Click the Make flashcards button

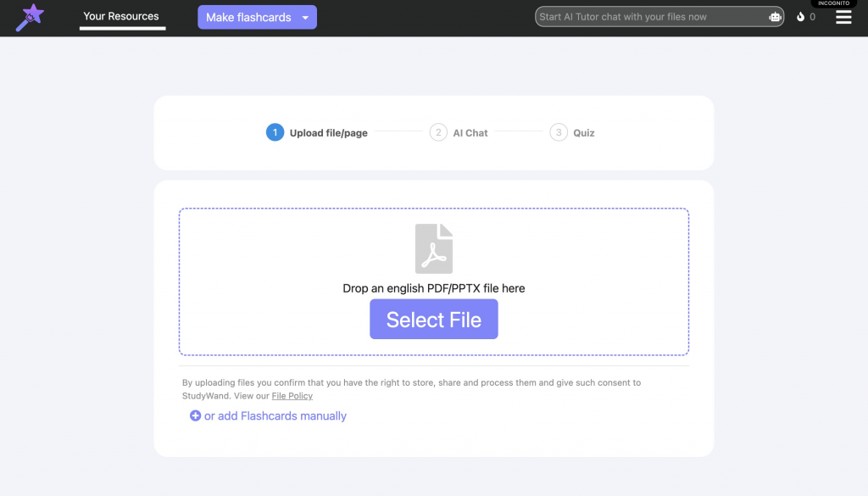click(x=257, y=17)
